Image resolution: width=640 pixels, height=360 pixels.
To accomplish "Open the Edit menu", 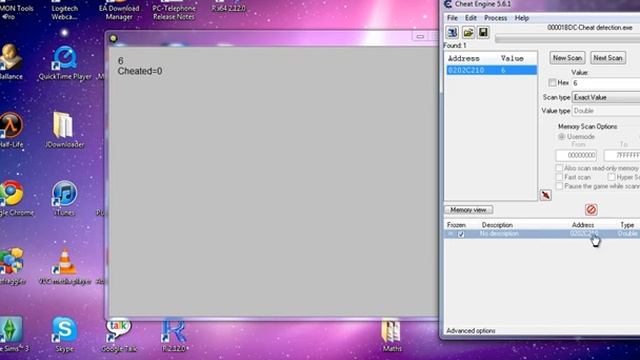I will (x=471, y=18).
